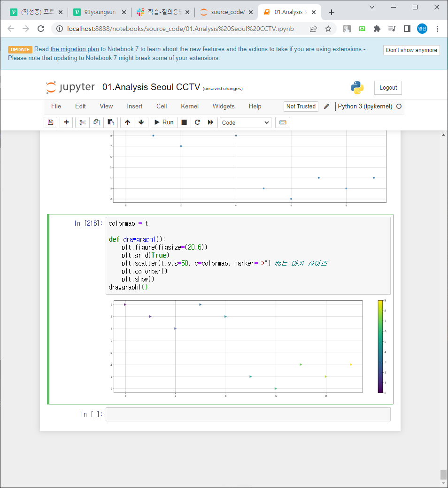Bookmark this page with the star icon
This screenshot has width=448, height=488.
(x=328, y=29)
